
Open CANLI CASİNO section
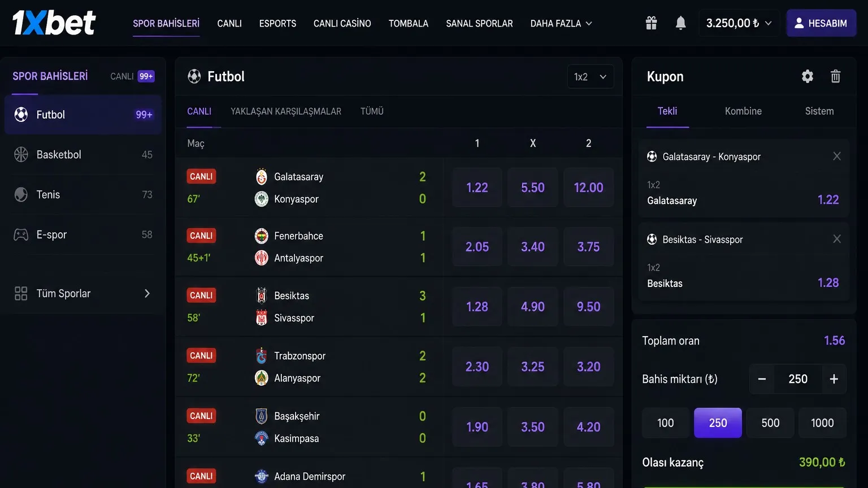click(x=342, y=23)
